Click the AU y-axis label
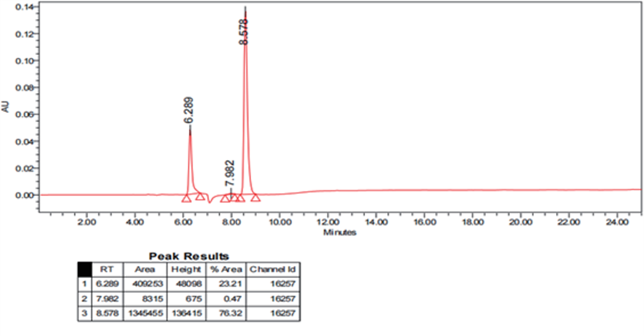Image resolution: width=644 pixels, height=336 pixels. (x=5, y=107)
